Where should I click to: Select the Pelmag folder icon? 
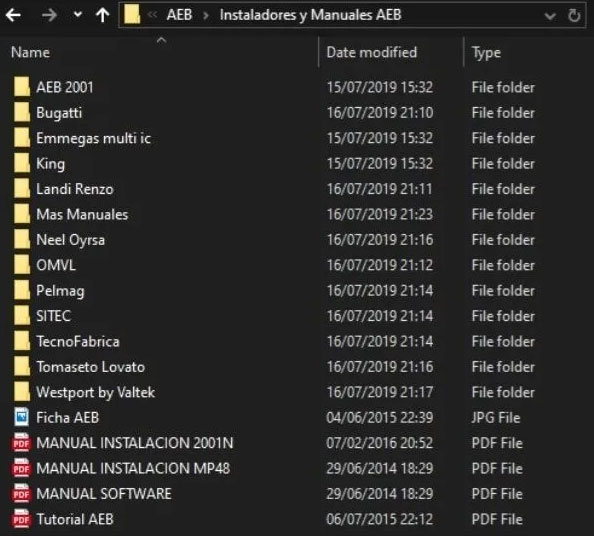click(22, 291)
